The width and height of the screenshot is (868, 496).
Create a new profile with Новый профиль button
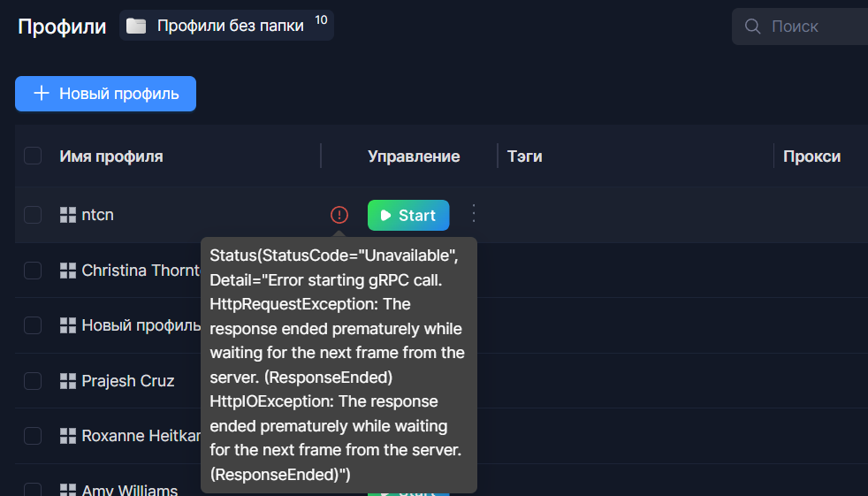(x=105, y=94)
